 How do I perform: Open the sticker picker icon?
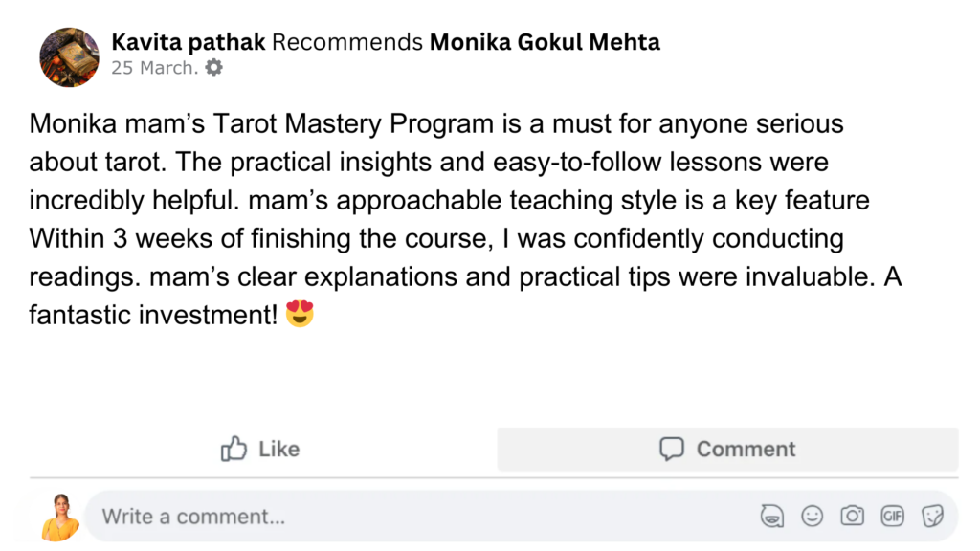pos(932,517)
